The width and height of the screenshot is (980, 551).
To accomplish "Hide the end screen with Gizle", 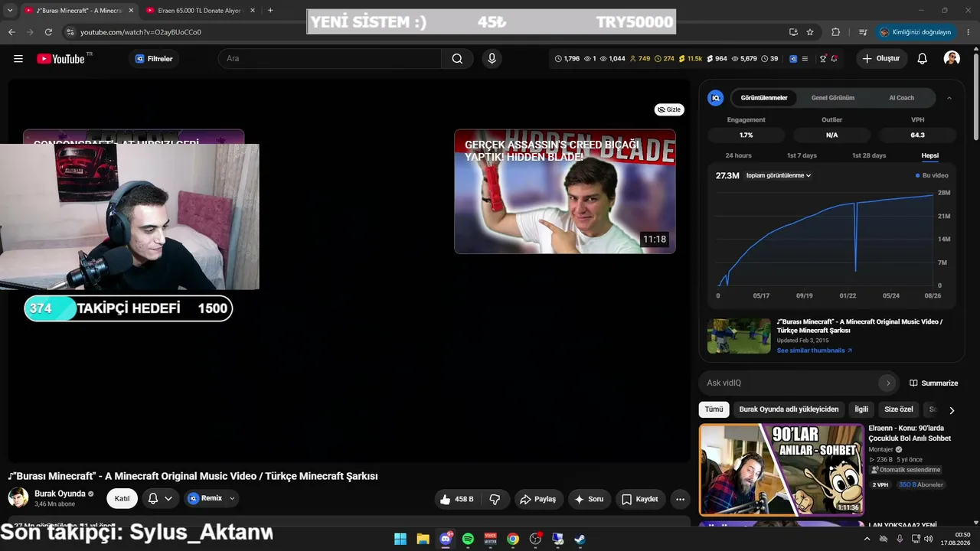I will coord(669,109).
